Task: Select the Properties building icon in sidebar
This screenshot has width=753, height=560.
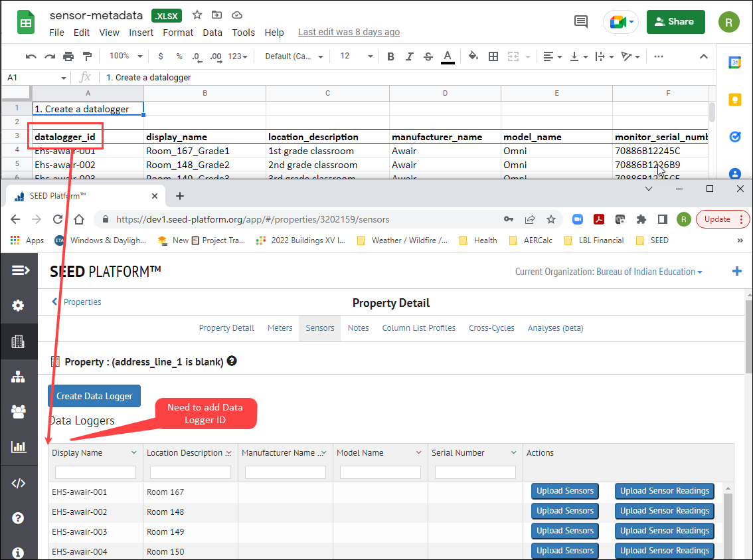Action: (x=19, y=341)
